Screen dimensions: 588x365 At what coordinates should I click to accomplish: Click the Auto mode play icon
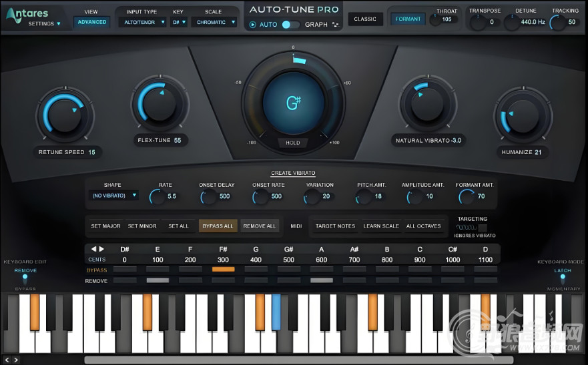(x=253, y=25)
